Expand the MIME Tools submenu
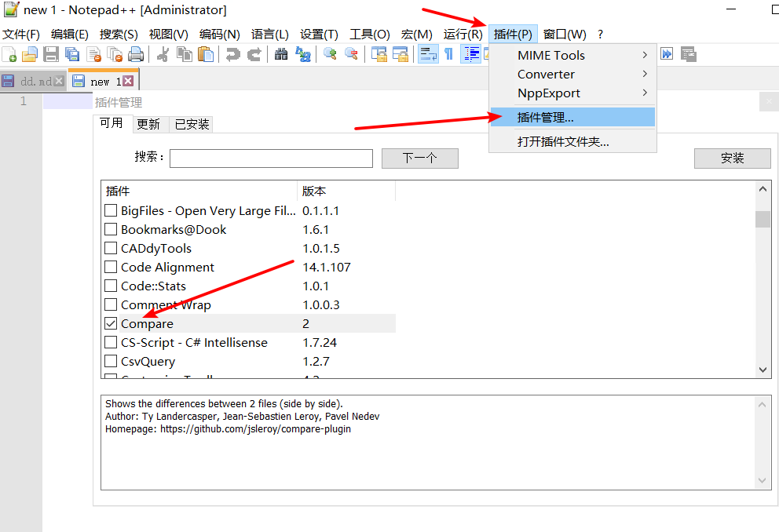This screenshot has height=532, width=779. pos(572,55)
